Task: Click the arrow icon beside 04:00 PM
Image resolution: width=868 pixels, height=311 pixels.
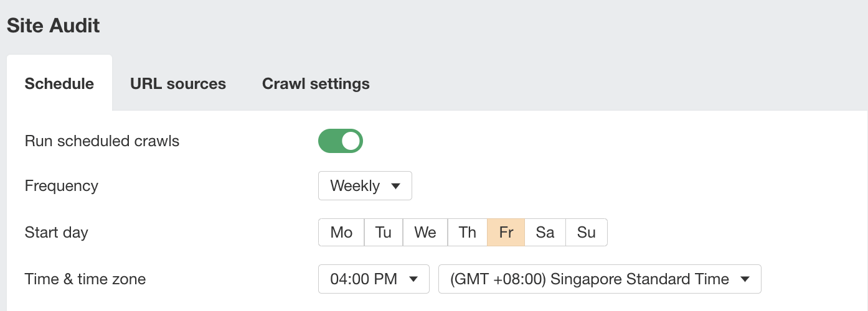Action: tap(413, 279)
